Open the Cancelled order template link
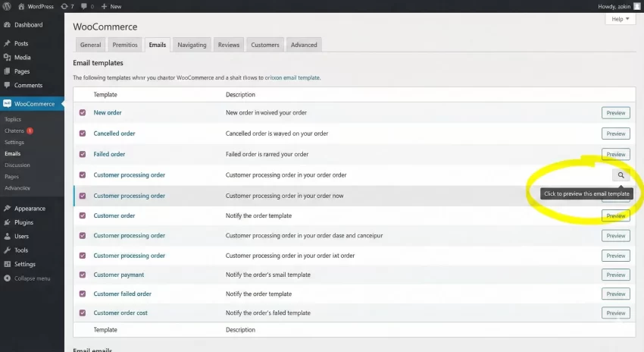This screenshot has height=352, width=644. click(114, 134)
